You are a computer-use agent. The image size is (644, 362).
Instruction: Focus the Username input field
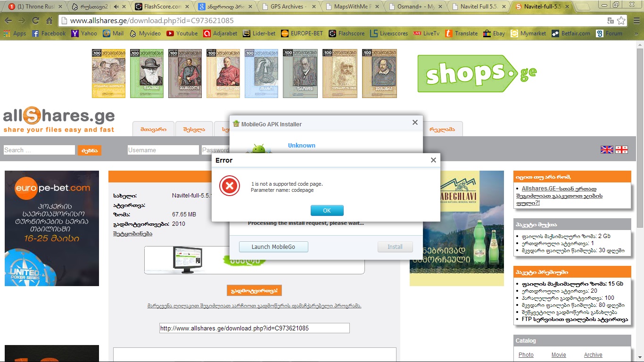pos(163,150)
